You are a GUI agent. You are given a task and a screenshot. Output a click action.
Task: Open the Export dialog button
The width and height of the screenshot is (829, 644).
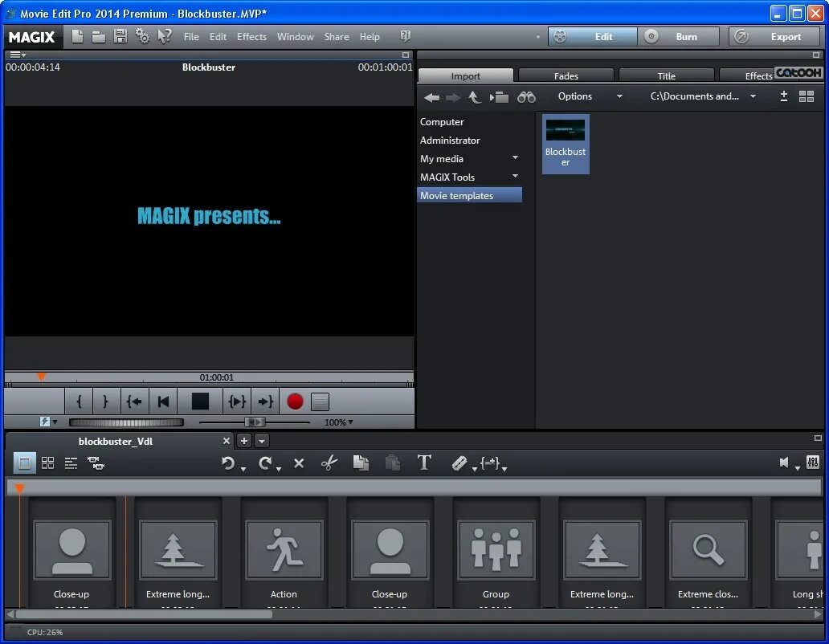coord(775,36)
